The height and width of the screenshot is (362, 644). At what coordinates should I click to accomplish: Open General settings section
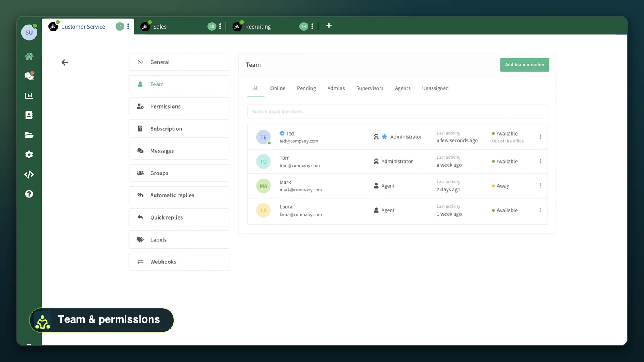(179, 62)
